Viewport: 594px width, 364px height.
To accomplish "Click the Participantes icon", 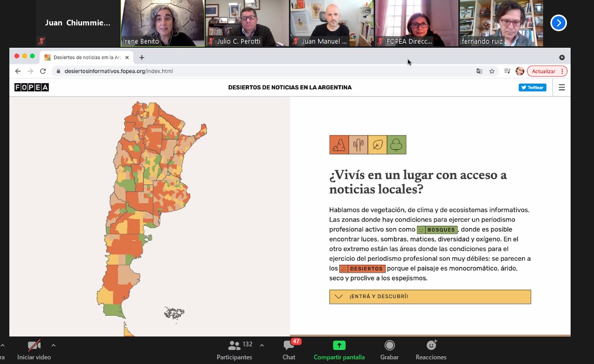I will click(234, 345).
